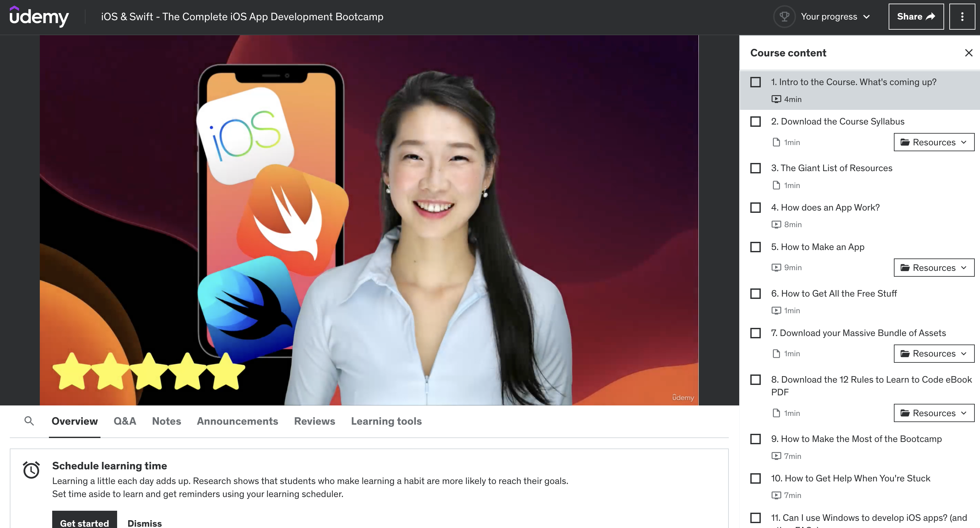Expand the Your progress dropdown
980x528 pixels.
click(x=835, y=17)
